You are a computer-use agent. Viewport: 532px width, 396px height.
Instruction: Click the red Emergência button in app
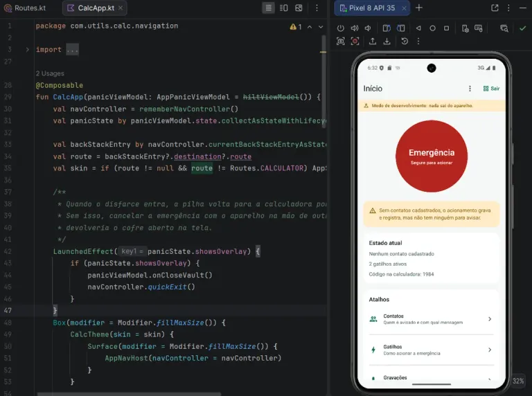[432, 156]
